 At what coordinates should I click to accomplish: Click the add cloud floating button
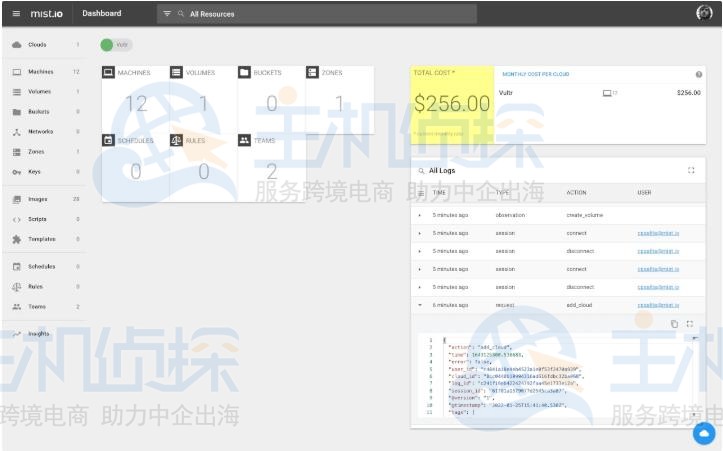pos(704,433)
